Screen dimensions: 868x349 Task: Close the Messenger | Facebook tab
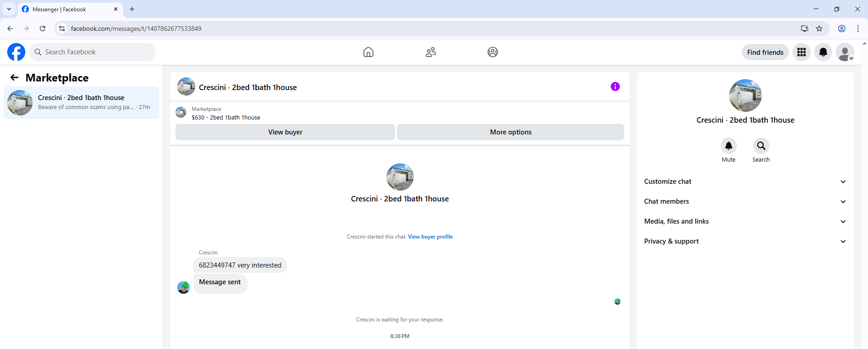click(116, 9)
